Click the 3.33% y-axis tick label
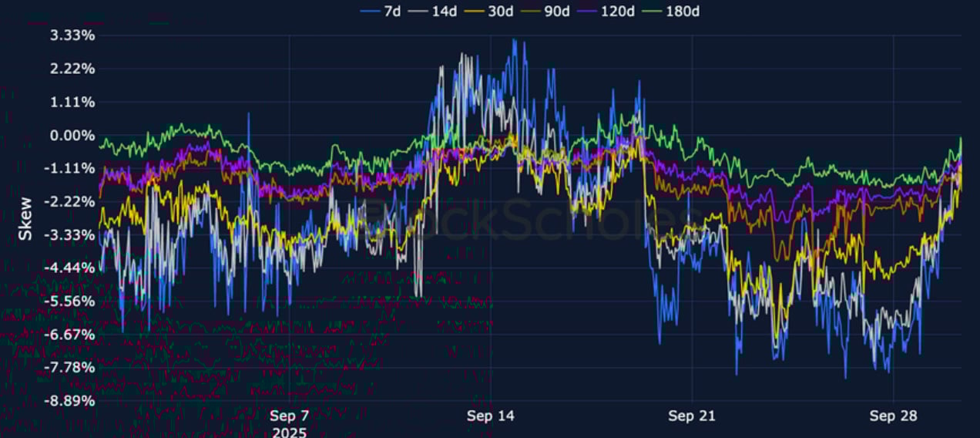This screenshot has width=980, height=438. (x=72, y=35)
